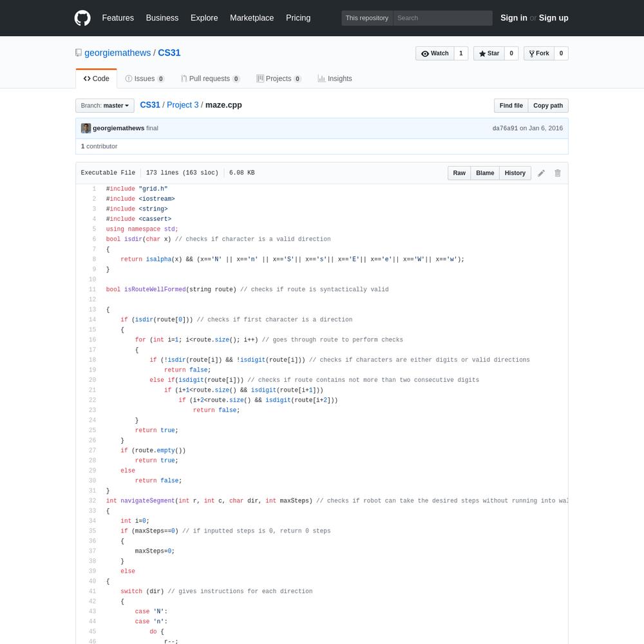Click the Blame button
This screenshot has width=644, height=644.
[485, 173]
